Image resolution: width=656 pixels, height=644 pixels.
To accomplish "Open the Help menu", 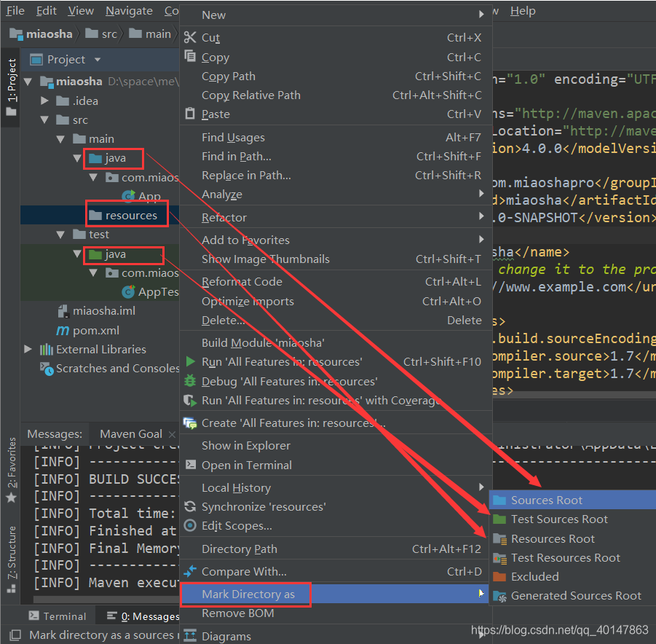I will coord(523,10).
